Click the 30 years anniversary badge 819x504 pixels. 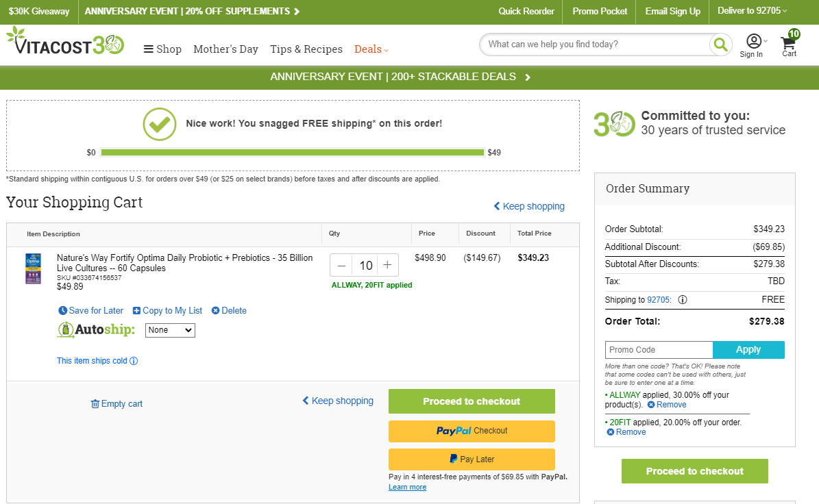click(x=614, y=124)
